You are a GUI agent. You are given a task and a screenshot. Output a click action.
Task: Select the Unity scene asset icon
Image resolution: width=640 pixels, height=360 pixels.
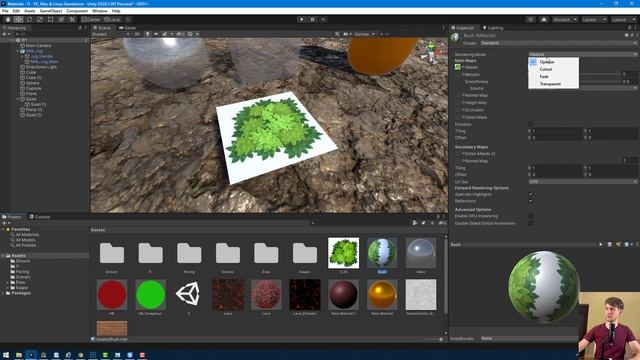(x=189, y=294)
